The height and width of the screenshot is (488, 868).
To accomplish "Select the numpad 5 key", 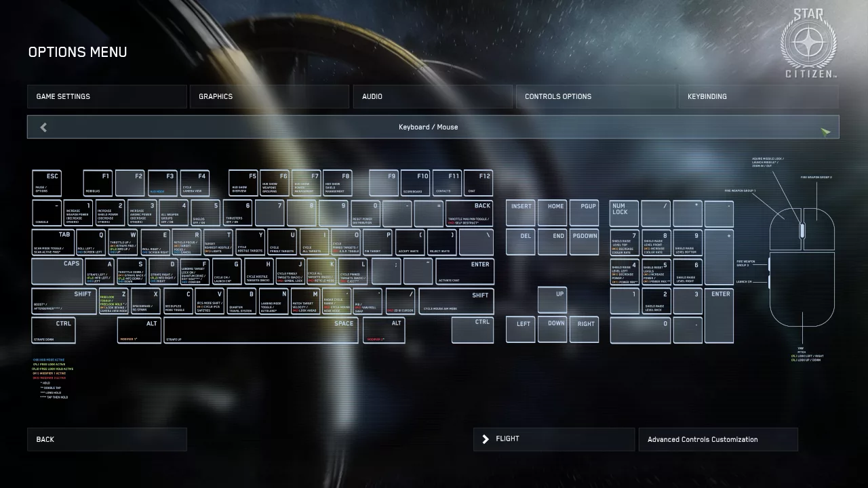I will (x=656, y=271).
